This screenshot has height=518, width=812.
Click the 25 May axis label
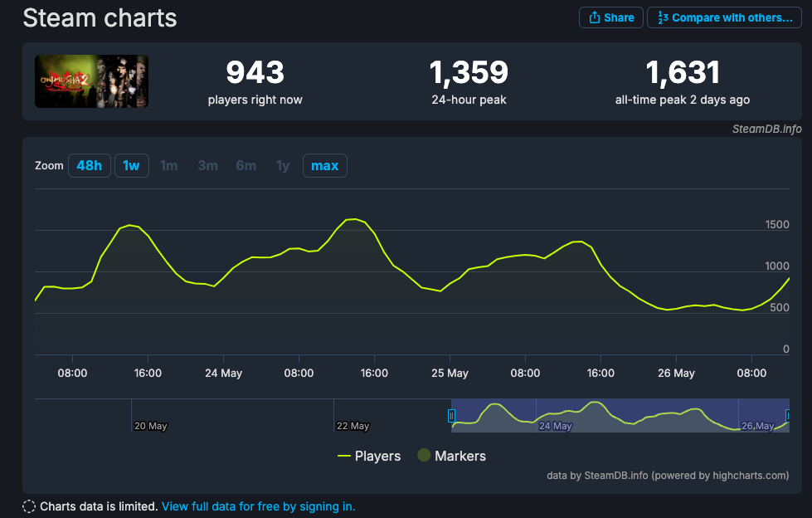coord(450,374)
